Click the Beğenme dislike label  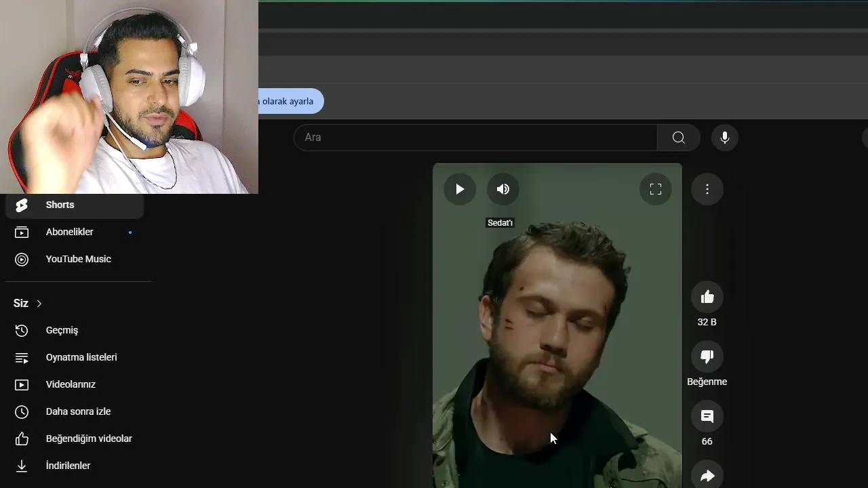coord(707,382)
